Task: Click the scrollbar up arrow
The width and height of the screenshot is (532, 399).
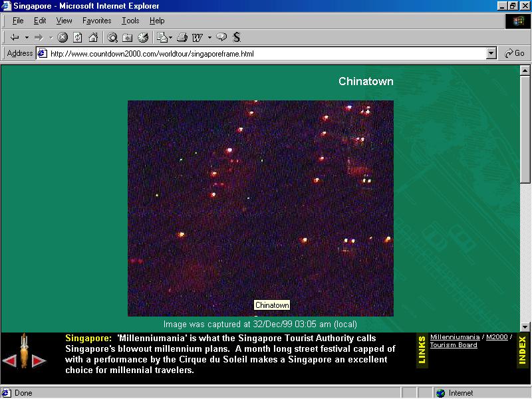Action: [x=525, y=70]
